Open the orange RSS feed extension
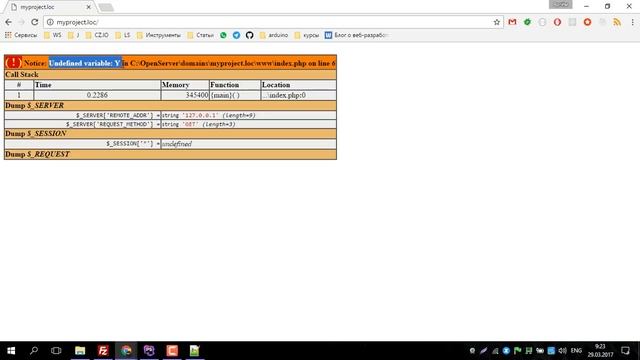Image resolution: width=640 pixels, height=360 pixels. pyautogui.click(x=617, y=22)
